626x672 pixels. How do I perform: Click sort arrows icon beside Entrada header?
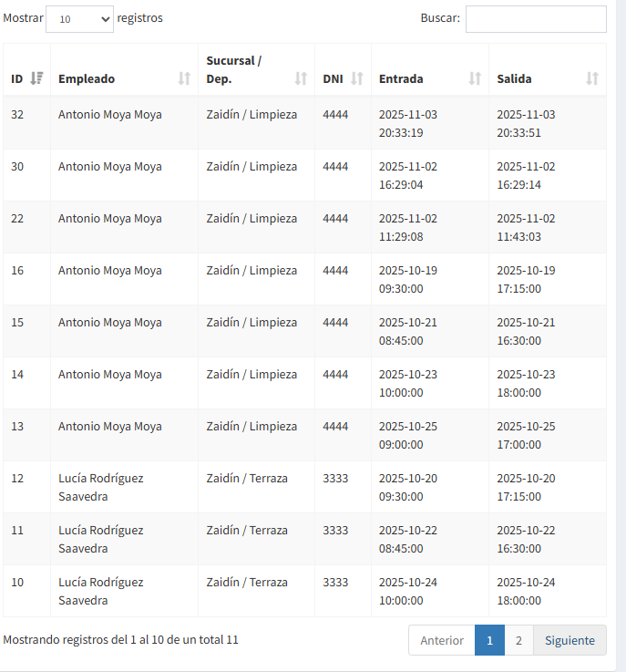pyautogui.click(x=475, y=78)
